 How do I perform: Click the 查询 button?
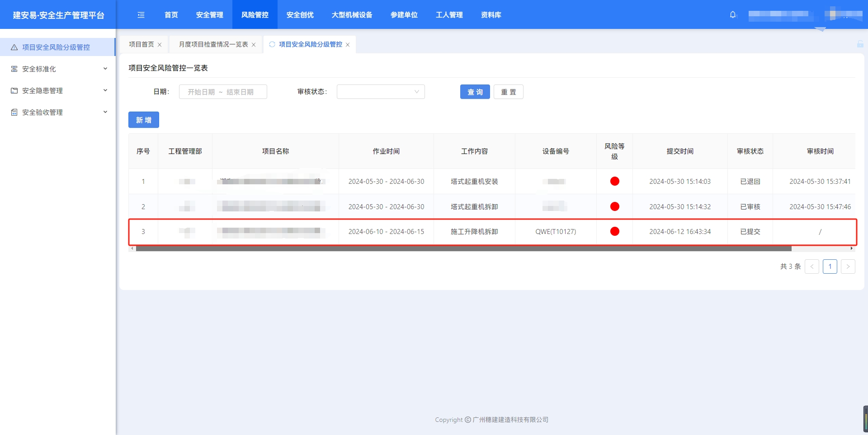(x=475, y=92)
